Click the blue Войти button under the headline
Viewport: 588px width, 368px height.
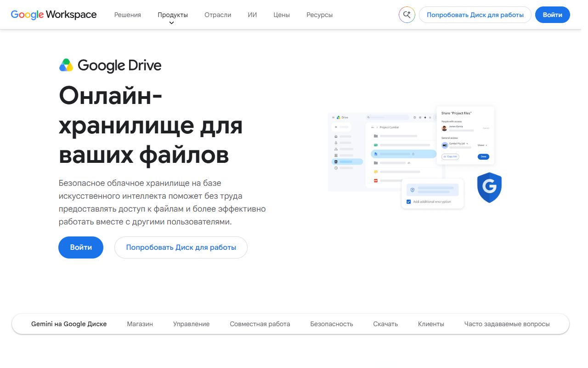pyautogui.click(x=81, y=247)
